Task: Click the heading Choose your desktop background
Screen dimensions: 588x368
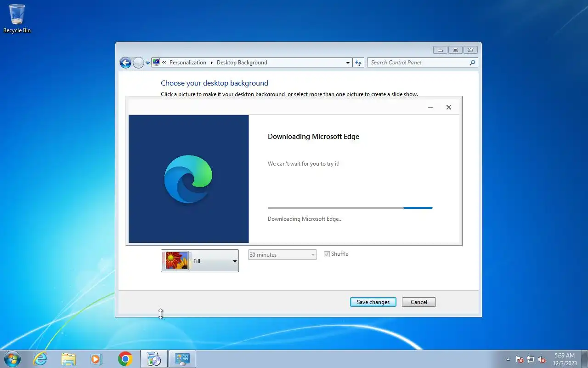Action: point(215,83)
